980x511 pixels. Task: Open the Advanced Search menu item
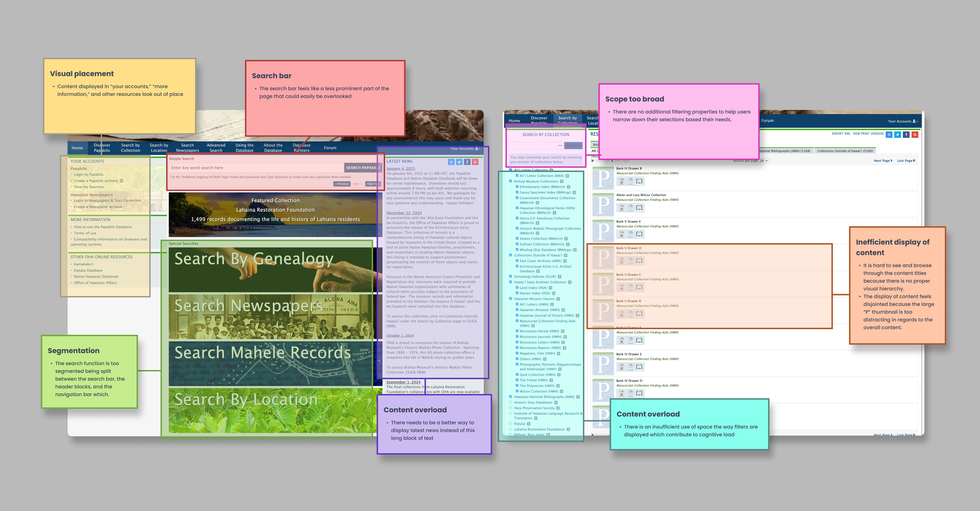(216, 148)
